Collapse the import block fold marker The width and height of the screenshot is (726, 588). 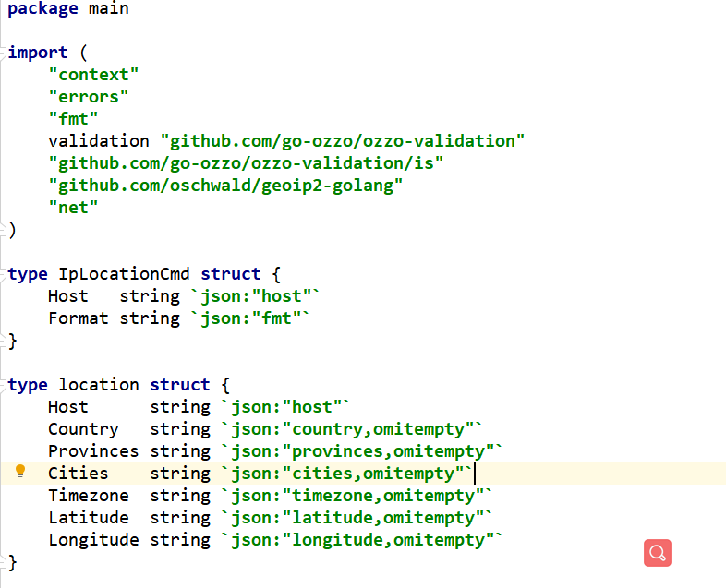click(x=5, y=53)
